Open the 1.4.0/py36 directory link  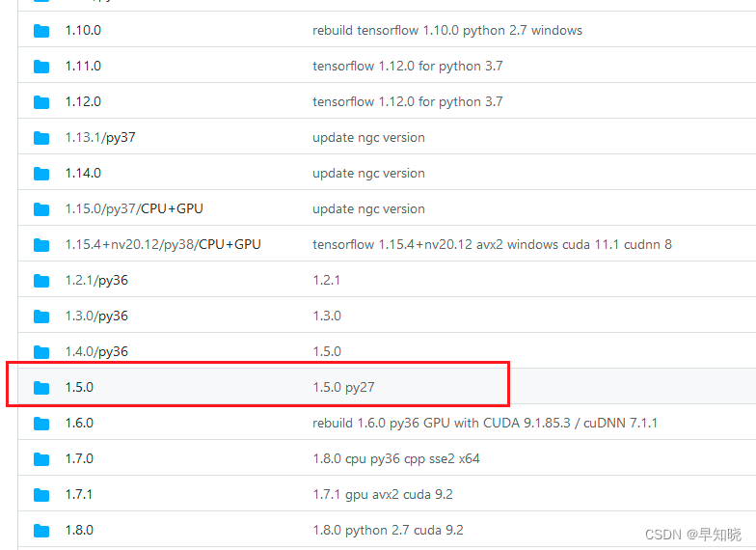pos(96,352)
